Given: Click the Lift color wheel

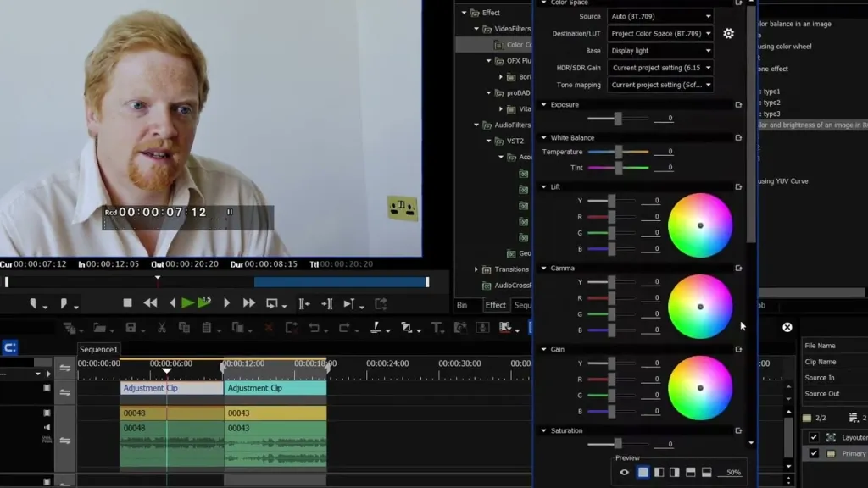Looking at the screenshot, I should [x=700, y=225].
